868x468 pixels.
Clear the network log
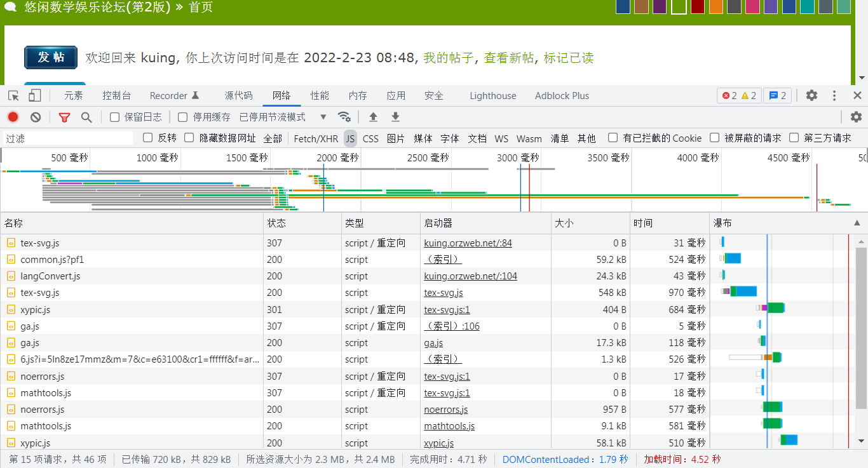(x=36, y=117)
